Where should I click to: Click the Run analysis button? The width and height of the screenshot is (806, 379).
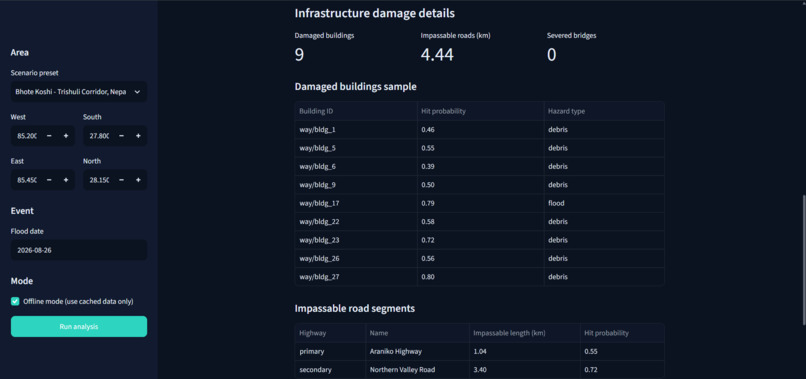pos(79,327)
